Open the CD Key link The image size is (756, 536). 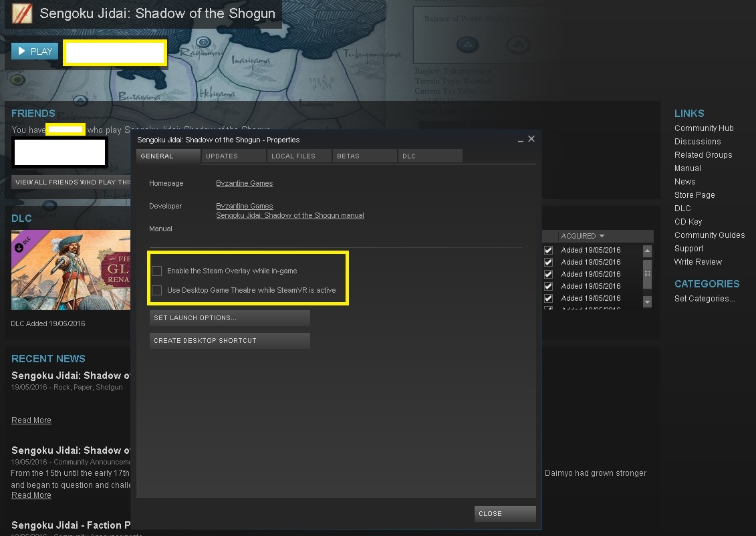[688, 222]
